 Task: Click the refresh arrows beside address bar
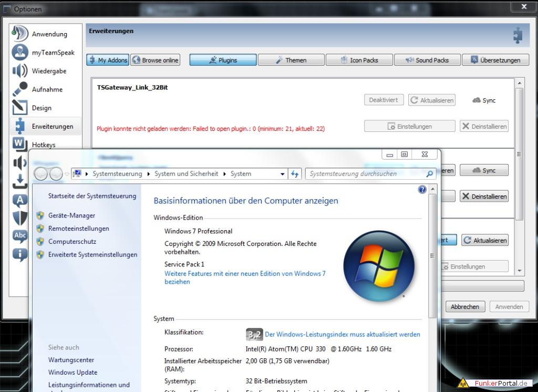coord(295,174)
